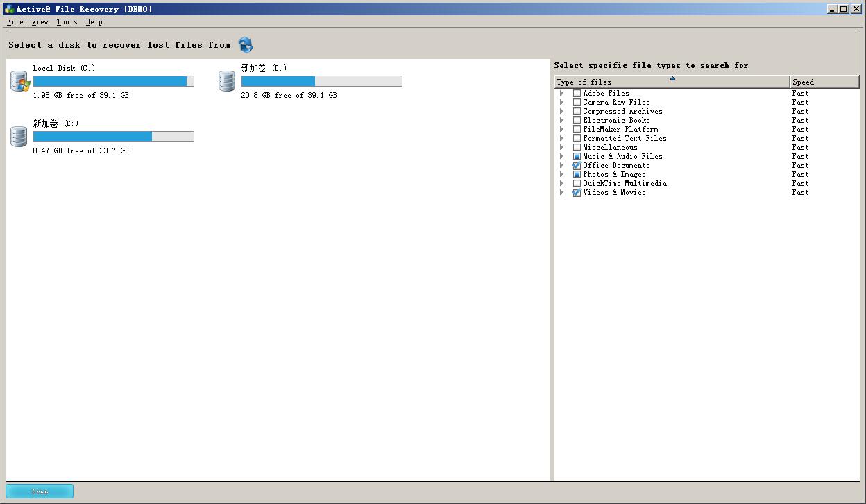Expand the Electronic Books node
The height and width of the screenshot is (504, 866).
pos(562,121)
